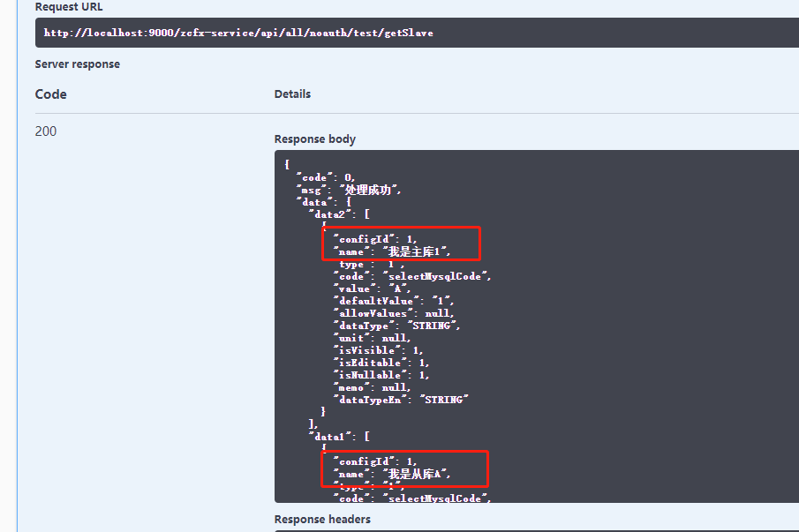Click the "msg": "处理成功" line
The height and width of the screenshot is (532, 799).
(x=349, y=190)
